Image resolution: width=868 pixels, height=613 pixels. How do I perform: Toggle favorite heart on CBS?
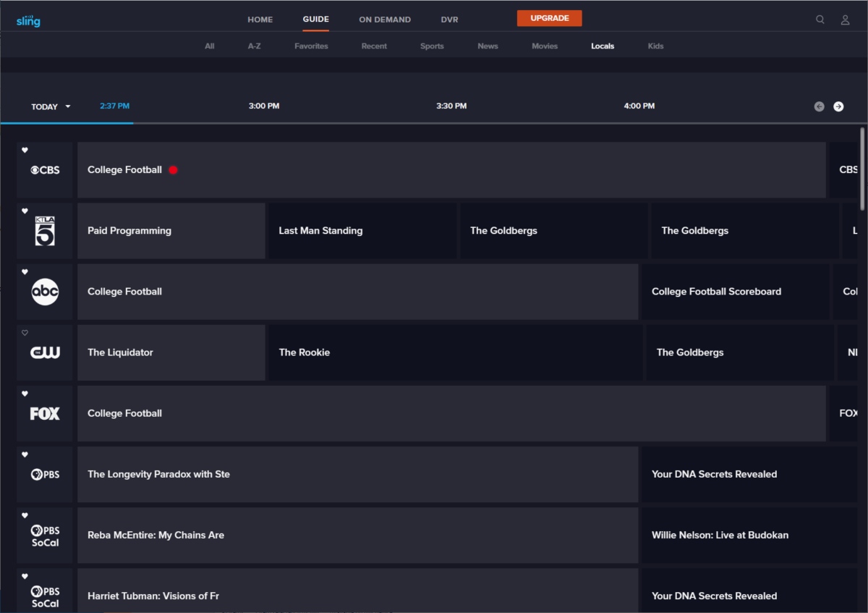(25, 151)
